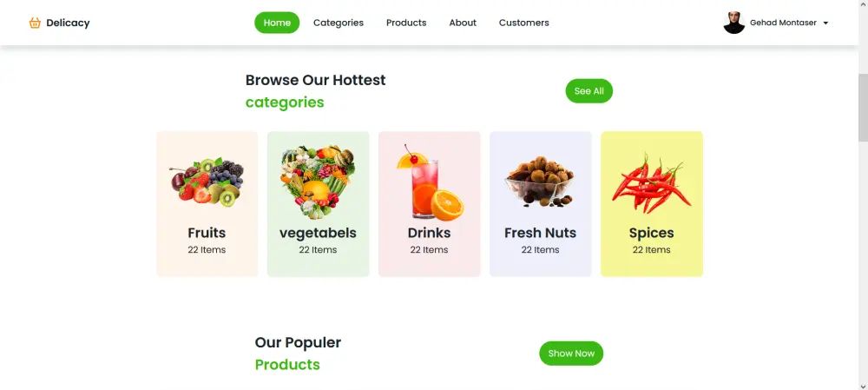Click the Fresh Nuts bowl image
This screenshot has height=390, width=868.
(x=540, y=182)
